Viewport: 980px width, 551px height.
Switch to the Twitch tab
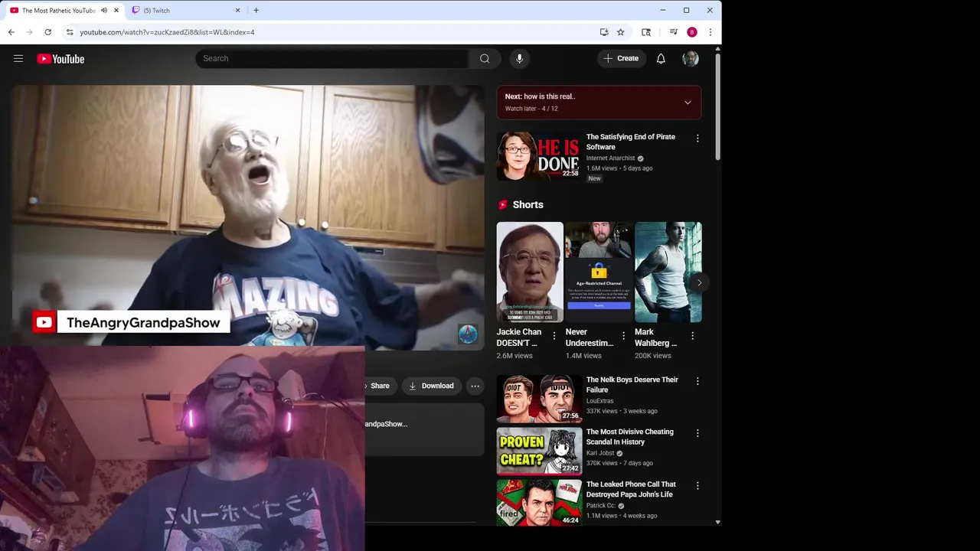pos(185,11)
